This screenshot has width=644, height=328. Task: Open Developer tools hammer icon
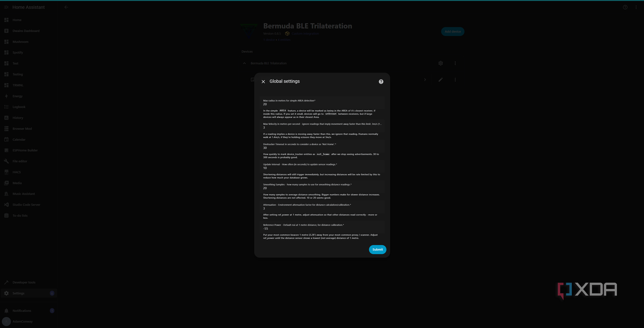[6, 282]
